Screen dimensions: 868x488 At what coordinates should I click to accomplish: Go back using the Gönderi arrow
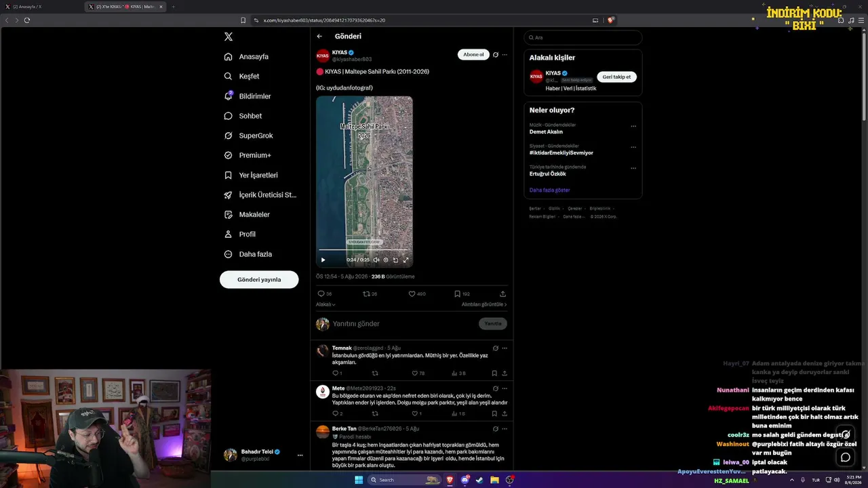coord(319,37)
